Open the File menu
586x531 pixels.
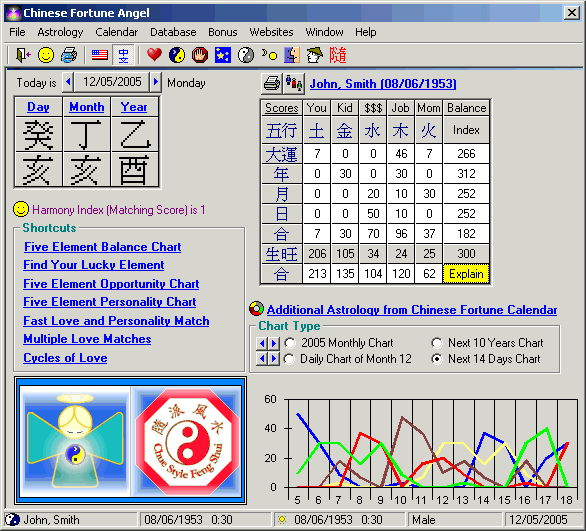click(x=17, y=32)
